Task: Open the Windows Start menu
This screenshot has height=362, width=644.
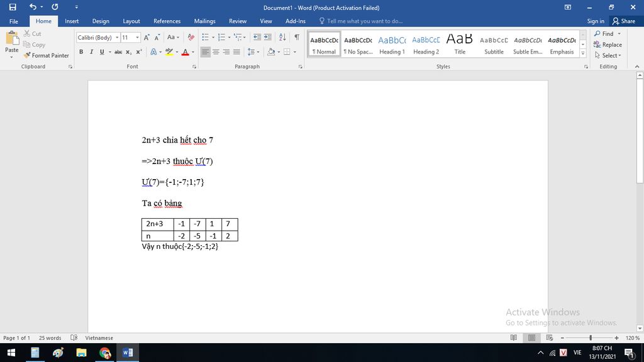Action: pos(11,353)
